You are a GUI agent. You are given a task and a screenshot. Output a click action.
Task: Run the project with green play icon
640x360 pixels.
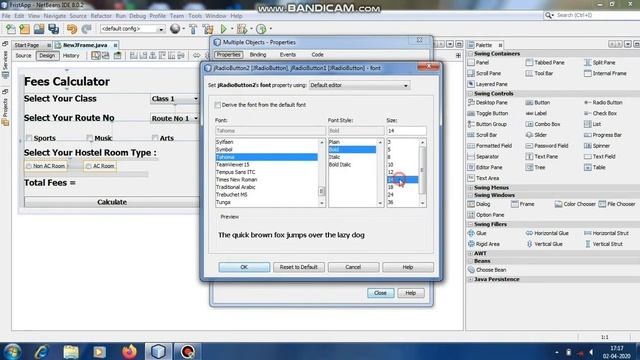[x=224, y=29]
